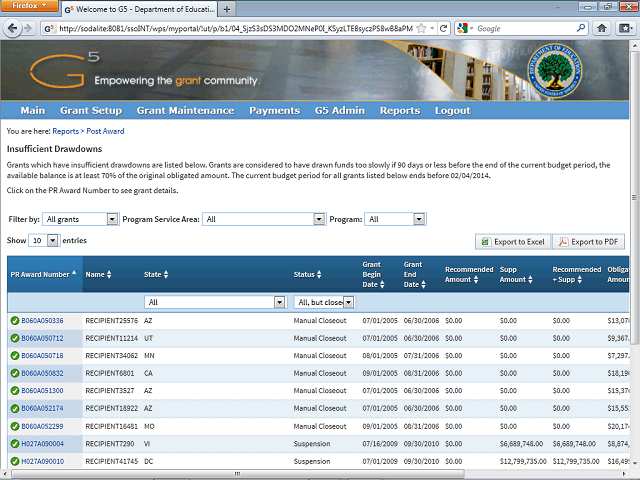Open the Reports menu
Image resolution: width=640 pixels, height=480 pixels.
click(x=400, y=111)
